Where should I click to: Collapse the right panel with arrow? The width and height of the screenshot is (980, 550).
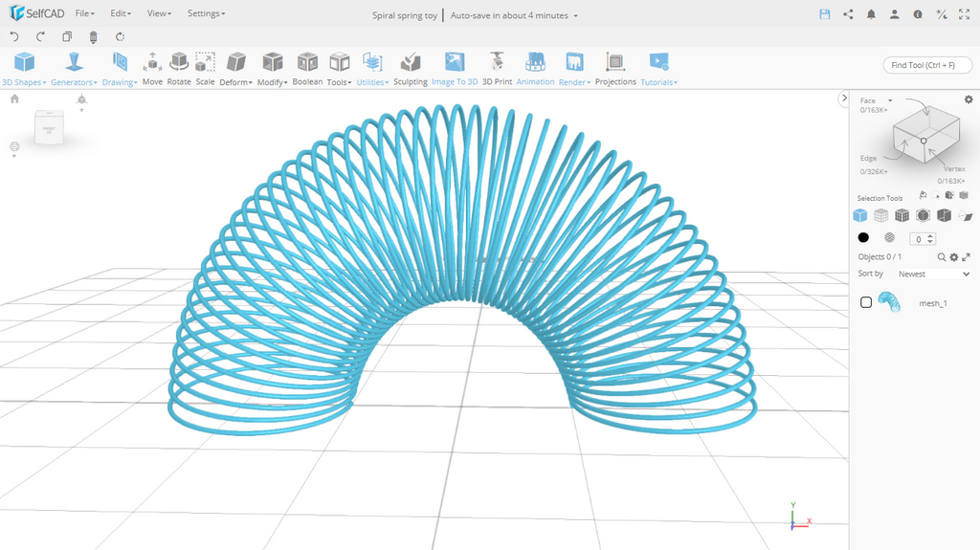(844, 99)
